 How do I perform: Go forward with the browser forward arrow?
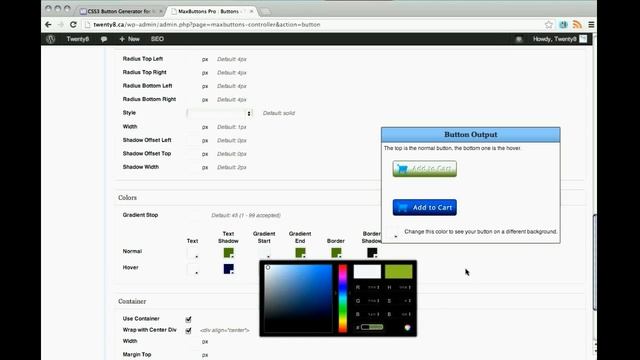pos(60,24)
